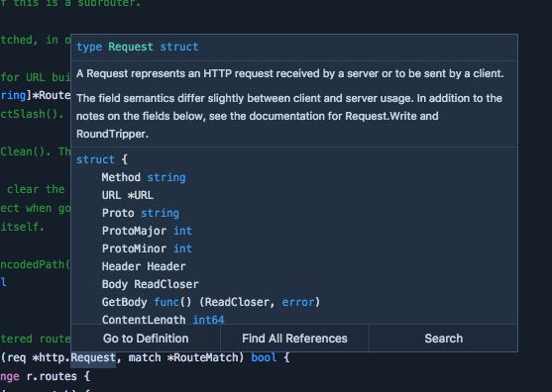
Task: Click sentence 'A Request represents an HTTP request'
Action: pyautogui.click(x=289, y=73)
